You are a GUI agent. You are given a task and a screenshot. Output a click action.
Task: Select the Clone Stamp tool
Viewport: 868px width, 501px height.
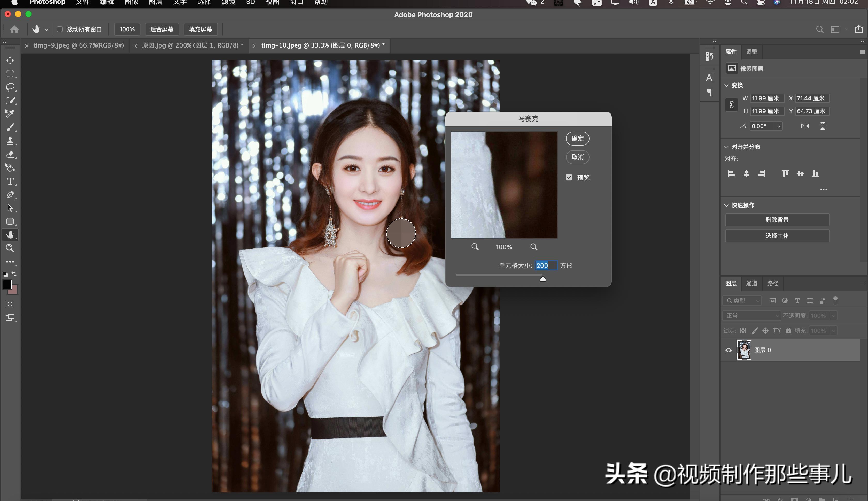click(x=10, y=141)
